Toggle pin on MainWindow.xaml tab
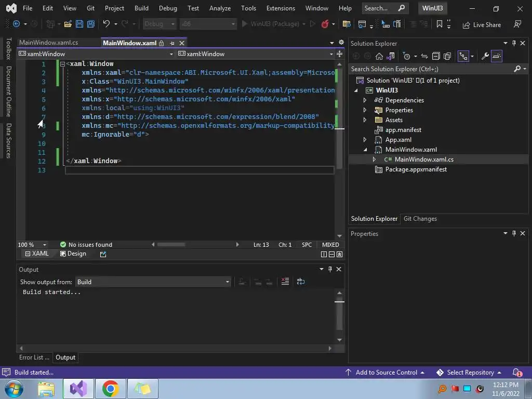532x399 pixels. [172, 43]
